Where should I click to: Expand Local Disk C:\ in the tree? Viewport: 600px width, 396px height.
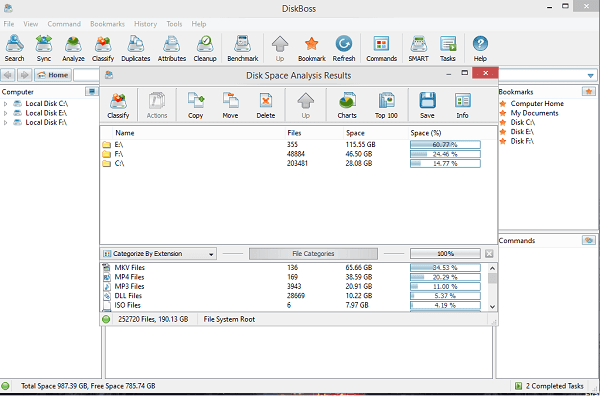point(5,104)
